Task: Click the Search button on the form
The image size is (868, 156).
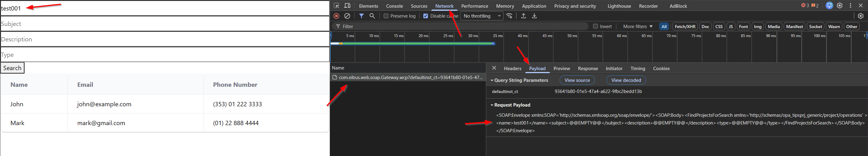Action: click(12, 68)
